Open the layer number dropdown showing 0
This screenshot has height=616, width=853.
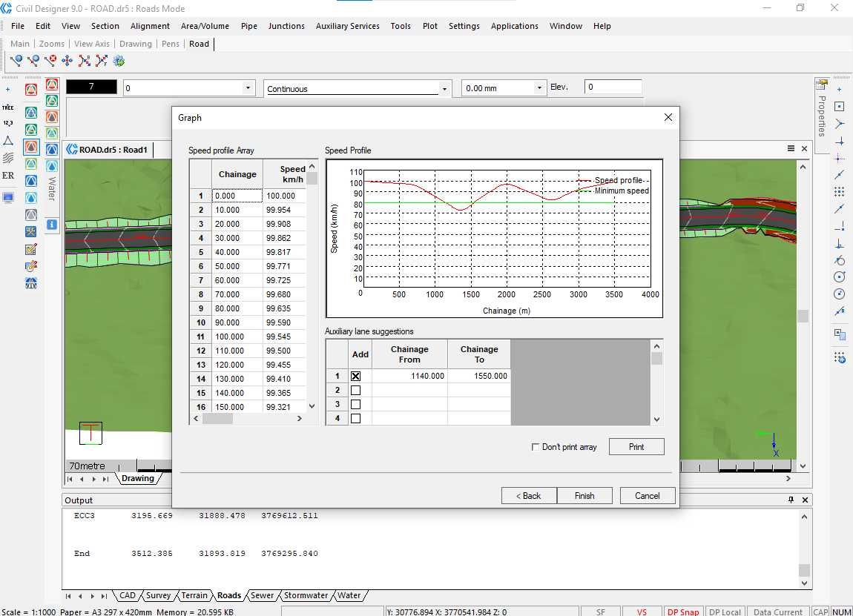pos(248,87)
